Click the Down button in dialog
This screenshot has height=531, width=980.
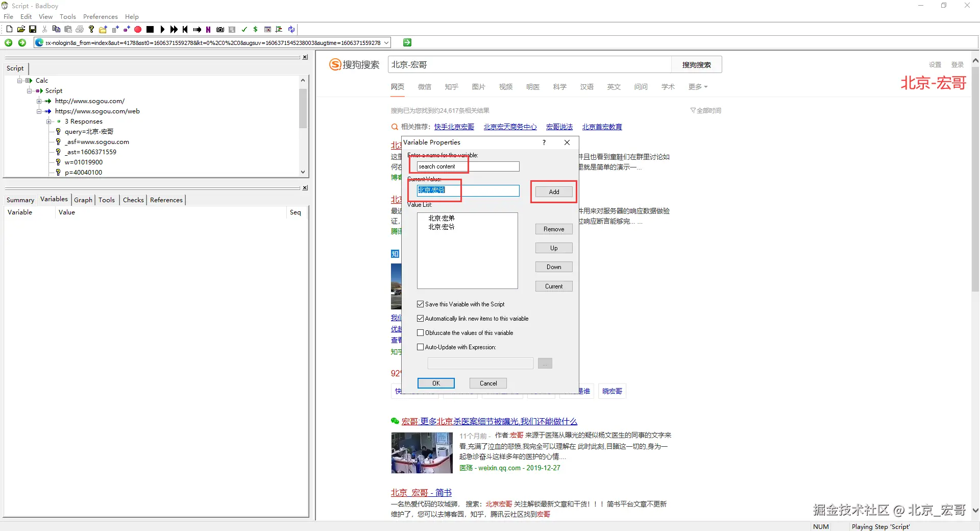554,267
